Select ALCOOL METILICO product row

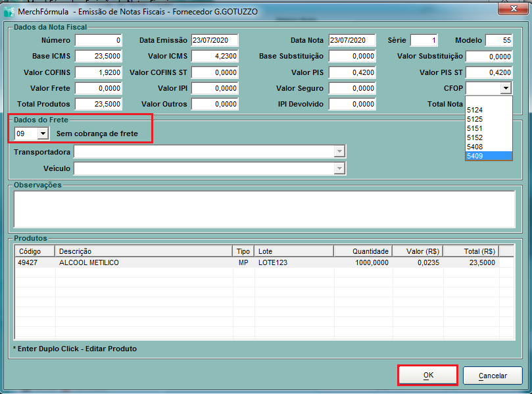pos(89,262)
